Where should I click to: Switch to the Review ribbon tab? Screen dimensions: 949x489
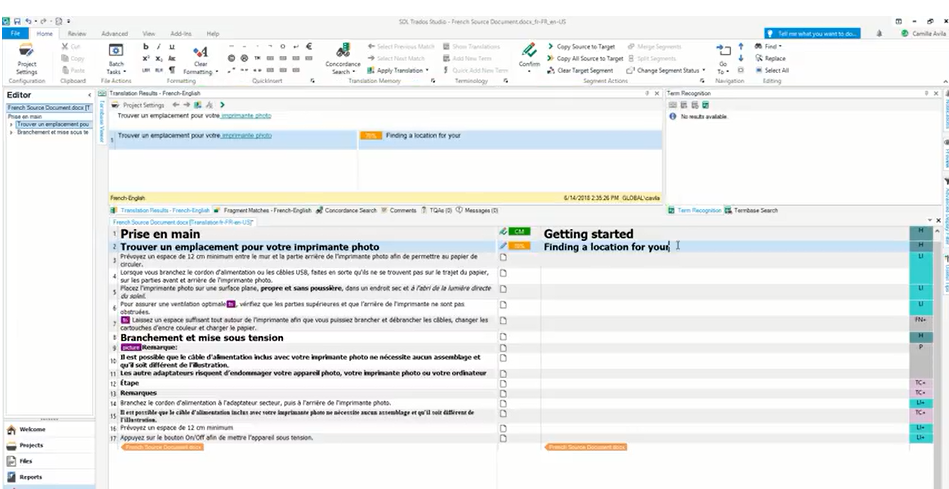click(x=77, y=34)
